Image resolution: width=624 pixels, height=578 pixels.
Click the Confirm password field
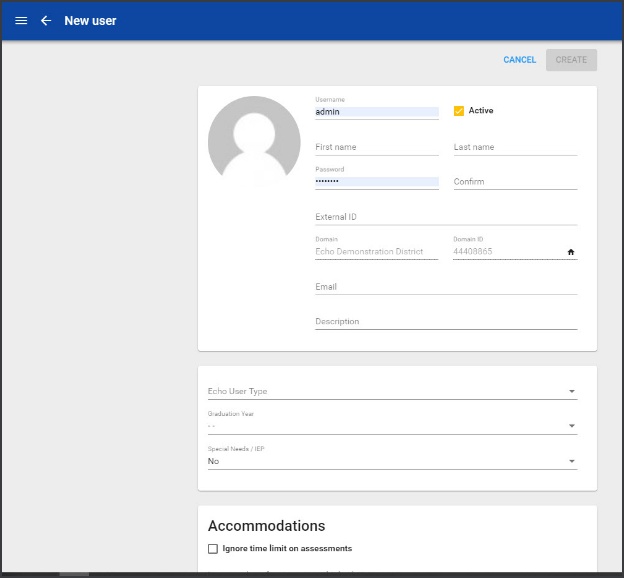tap(515, 182)
